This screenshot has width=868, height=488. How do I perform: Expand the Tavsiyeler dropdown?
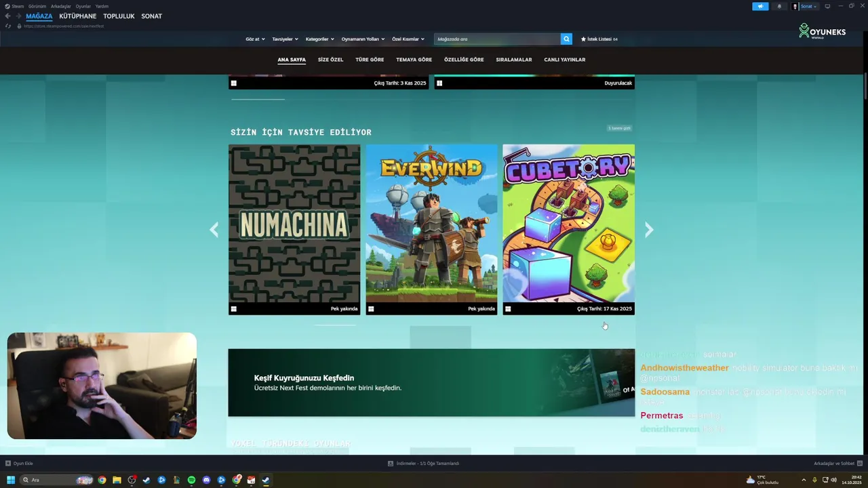coord(285,39)
